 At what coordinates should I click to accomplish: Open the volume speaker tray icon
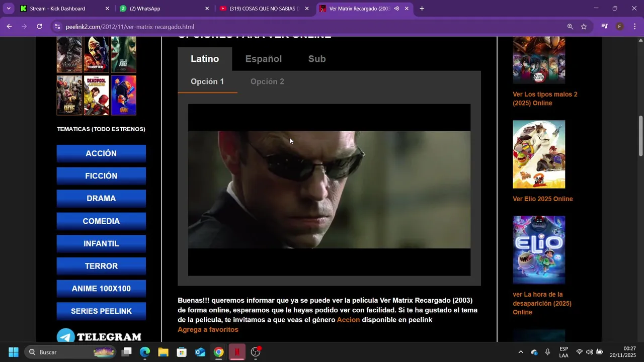pyautogui.click(x=589, y=352)
